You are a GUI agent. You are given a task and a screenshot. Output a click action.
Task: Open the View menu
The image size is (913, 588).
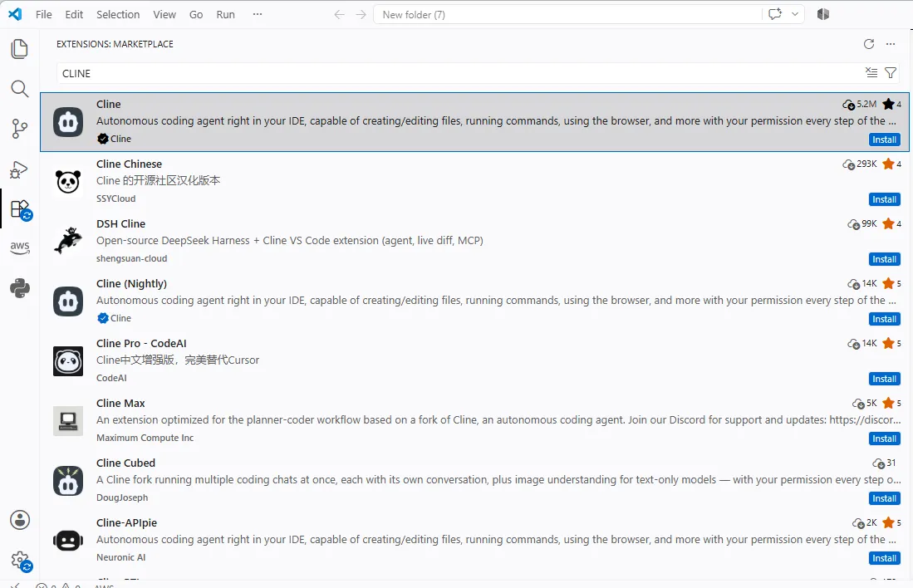point(164,15)
